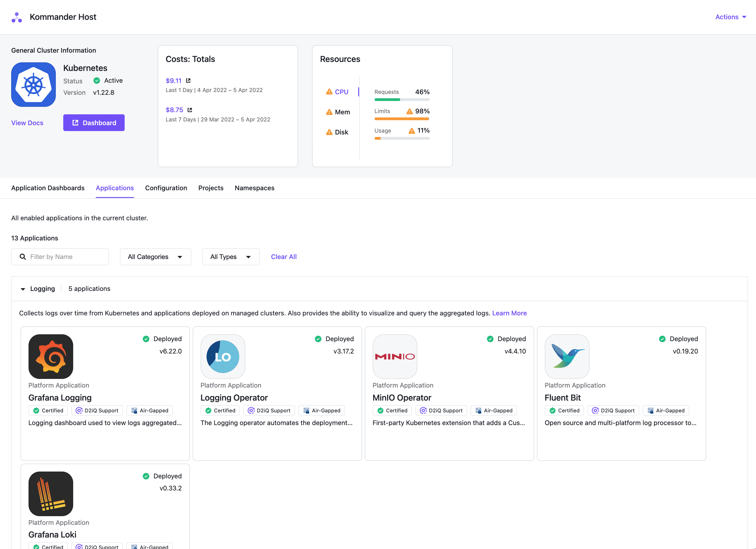Click the v6.22.0 version on Grafana Logging

tap(171, 351)
